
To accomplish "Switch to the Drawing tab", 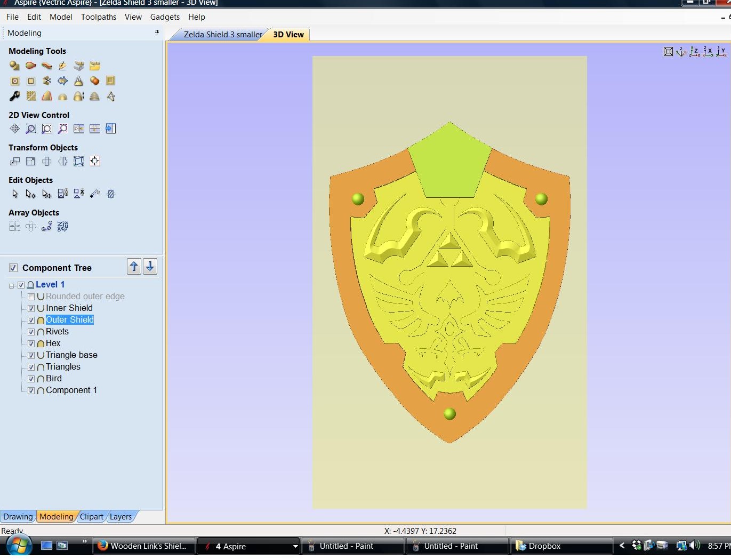I will tap(18, 516).
